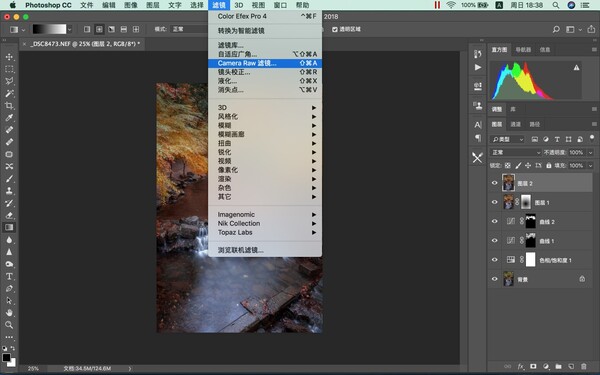
Task: Expand the Topaz Labs submenu
Action: 265,232
